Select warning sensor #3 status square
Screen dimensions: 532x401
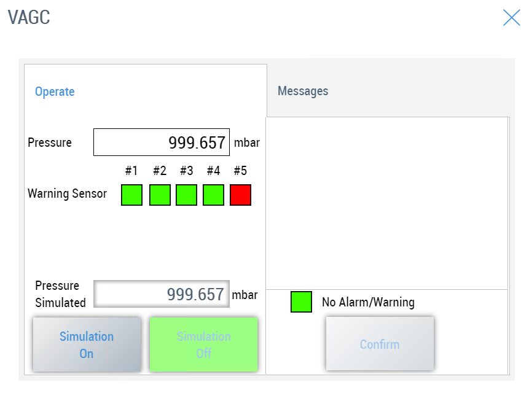186,195
